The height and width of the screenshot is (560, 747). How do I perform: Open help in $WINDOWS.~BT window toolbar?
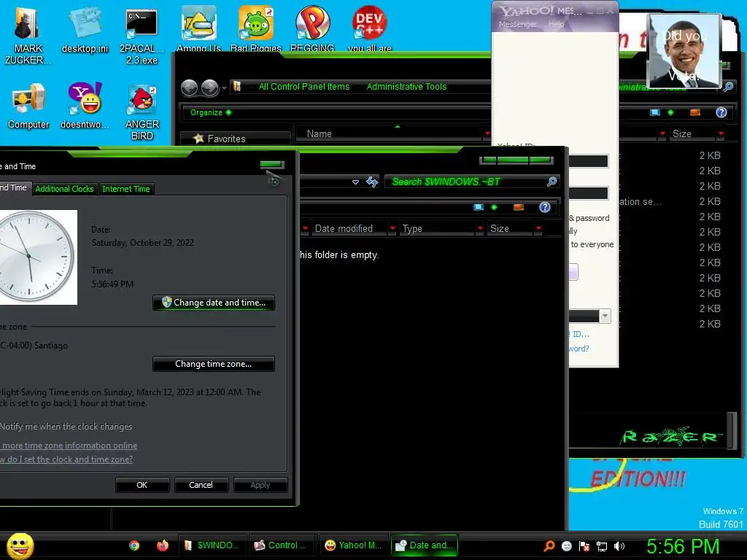pyautogui.click(x=544, y=207)
